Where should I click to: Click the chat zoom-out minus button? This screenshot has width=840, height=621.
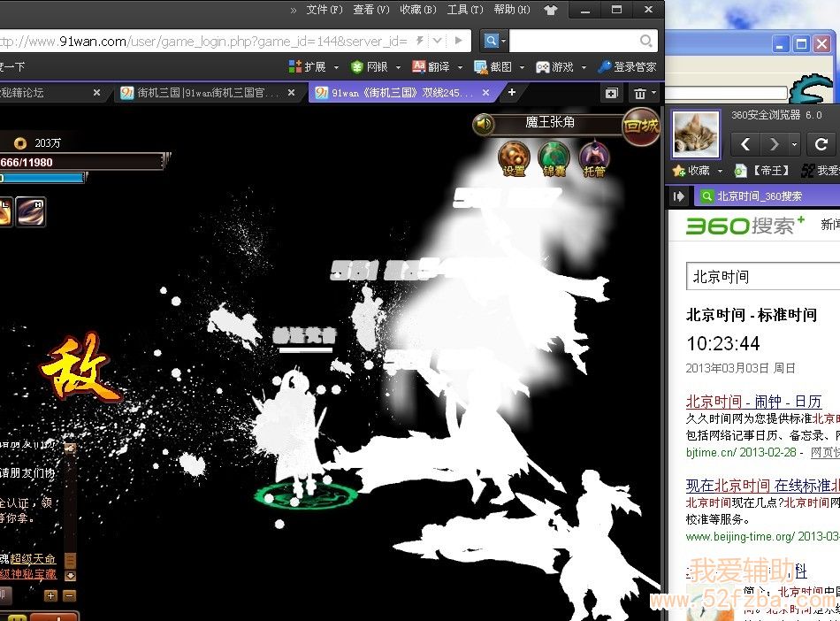(x=70, y=595)
